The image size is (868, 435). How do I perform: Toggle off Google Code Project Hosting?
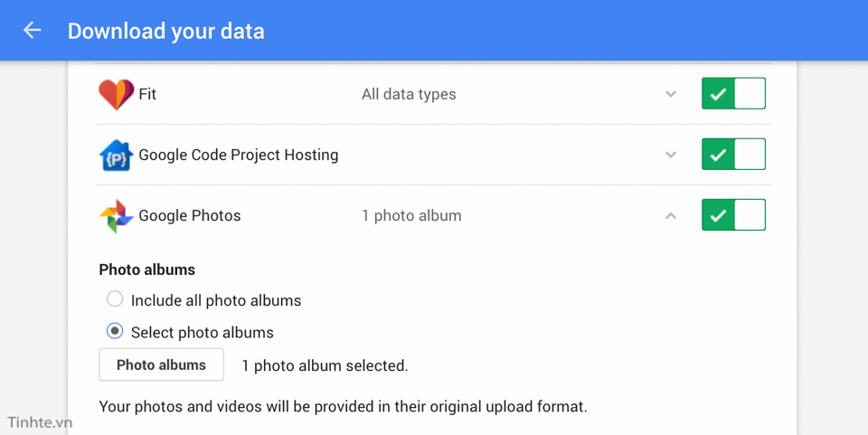click(x=733, y=155)
